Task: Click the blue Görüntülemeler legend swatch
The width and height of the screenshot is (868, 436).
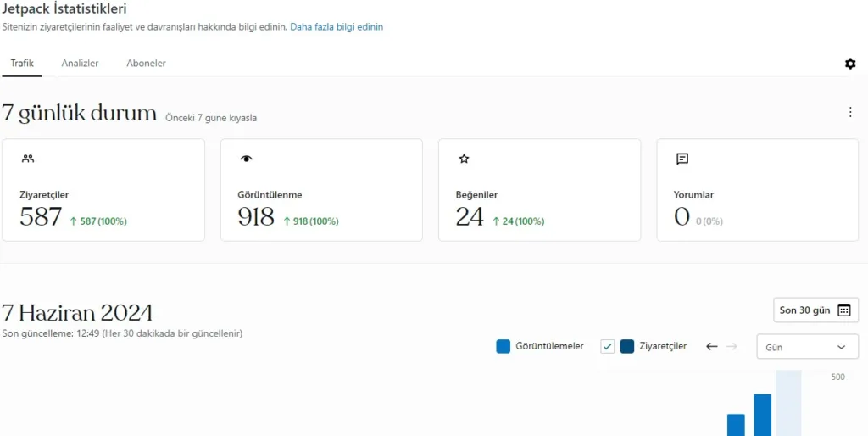Action: [504, 346]
